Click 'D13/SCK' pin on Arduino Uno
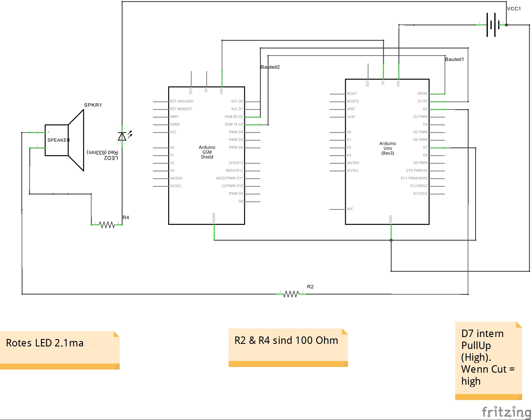Image resolution: width=531 pixels, height=420 pixels. pyautogui.click(x=420, y=194)
